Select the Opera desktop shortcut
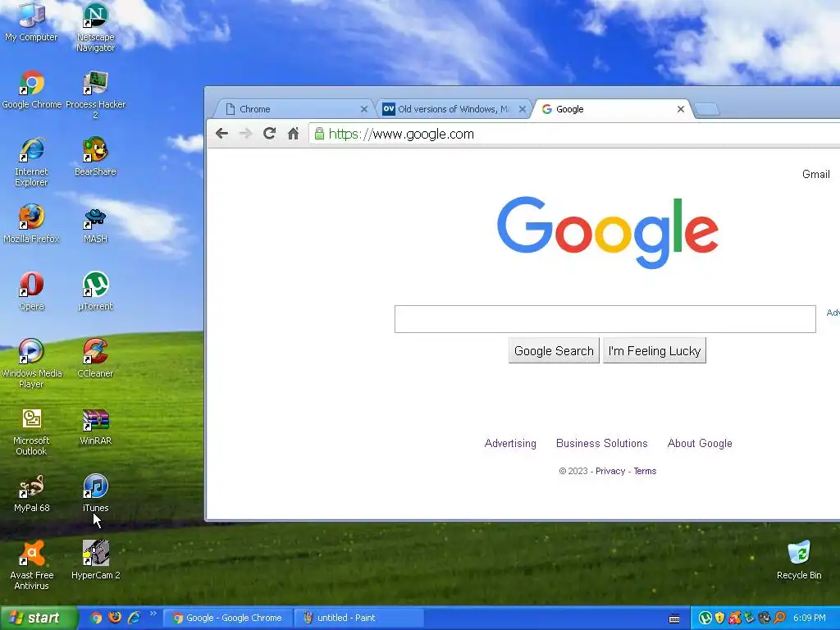 pyautogui.click(x=31, y=291)
